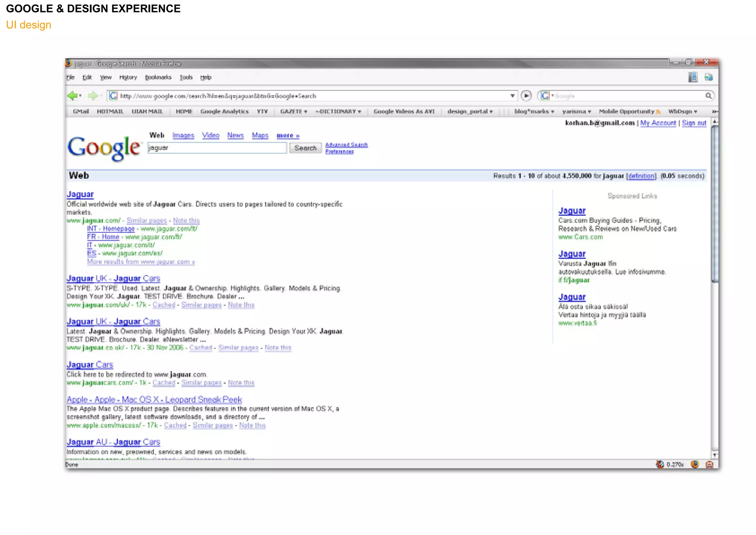
Task: Open GMail bookmark
Action: pos(81,111)
